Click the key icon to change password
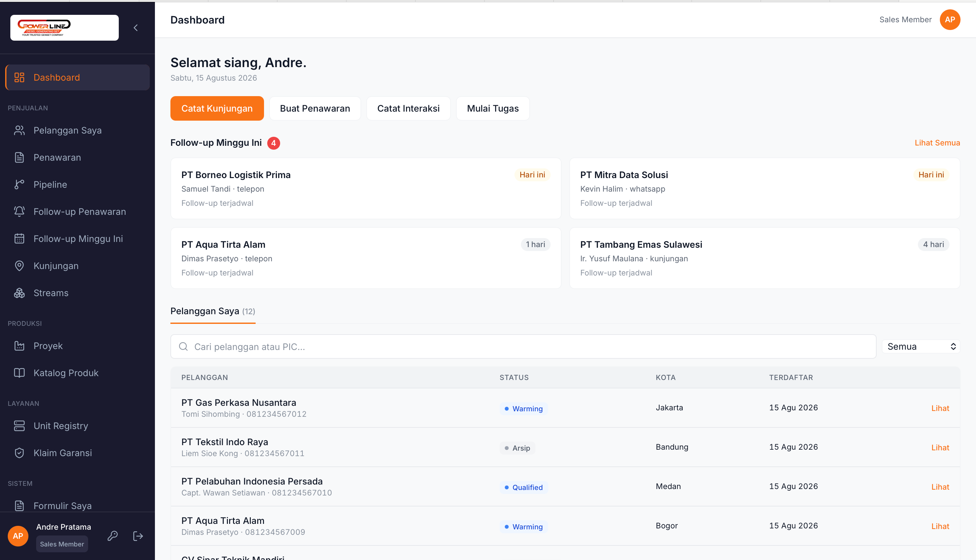976x560 pixels. (x=112, y=536)
